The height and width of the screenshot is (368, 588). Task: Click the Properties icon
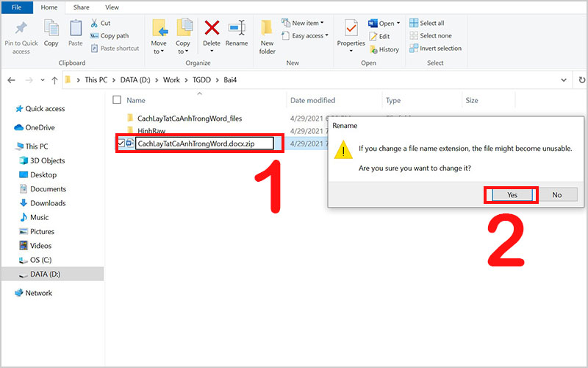351,28
